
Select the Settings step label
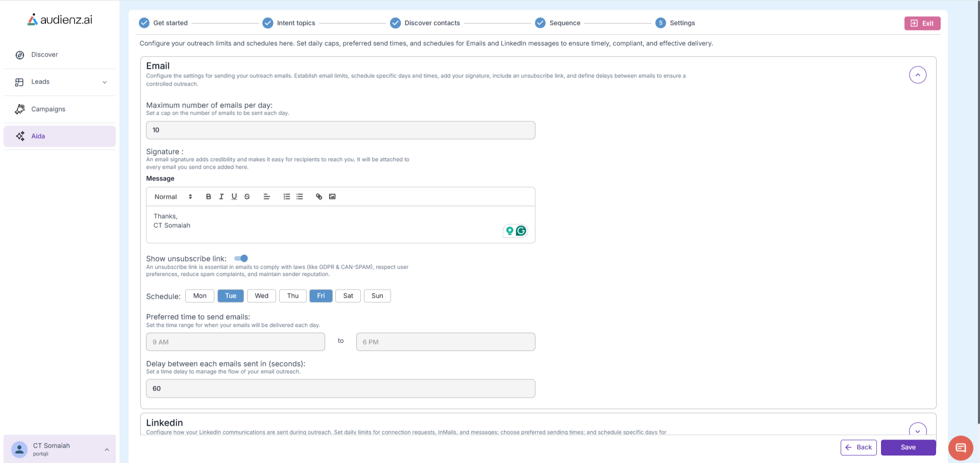682,23
